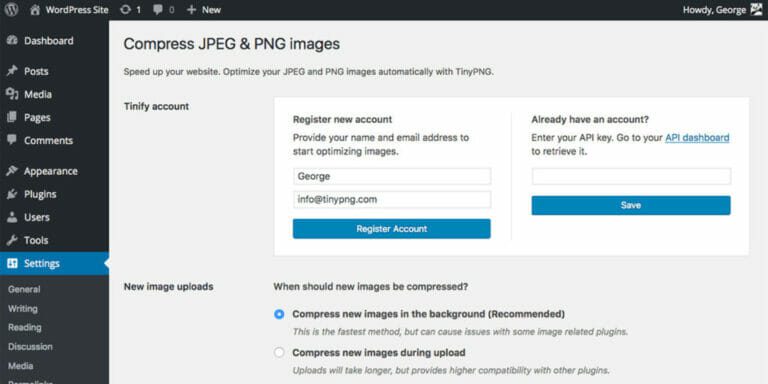Open the site home icon
768x384 pixels.
[35, 10]
